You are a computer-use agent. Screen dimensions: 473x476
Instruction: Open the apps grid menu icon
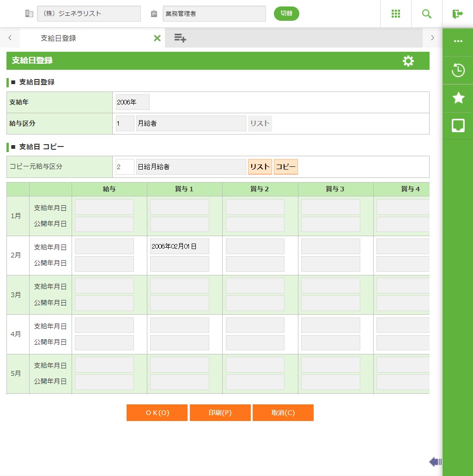click(x=396, y=14)
